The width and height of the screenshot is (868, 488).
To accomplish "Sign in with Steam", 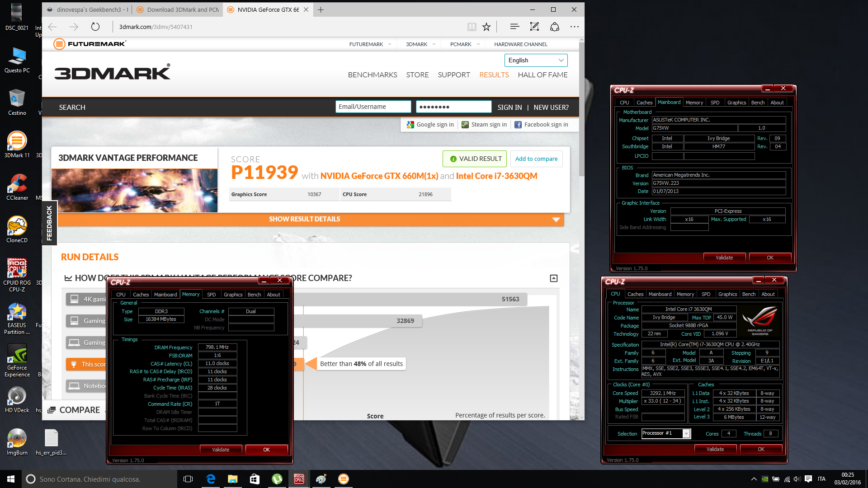I will 484,125.
